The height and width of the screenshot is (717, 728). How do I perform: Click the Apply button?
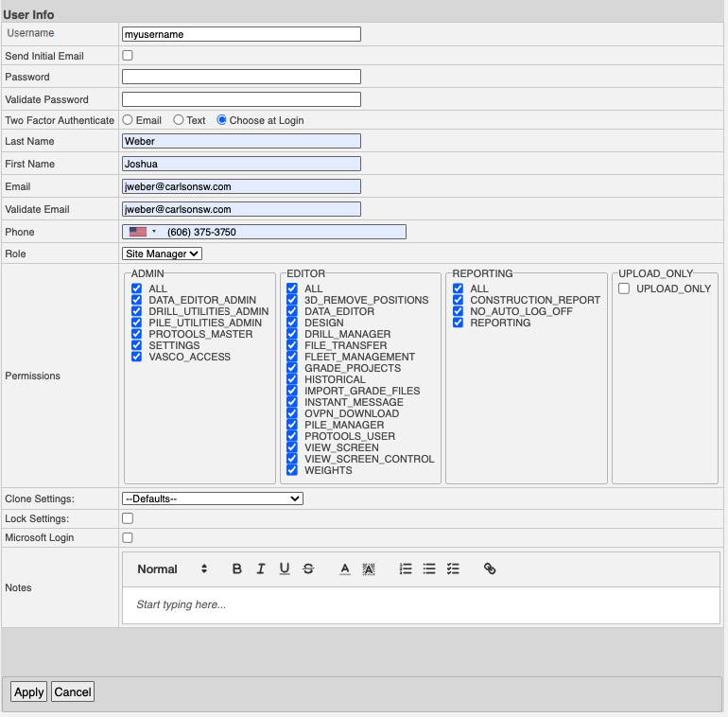28,691
